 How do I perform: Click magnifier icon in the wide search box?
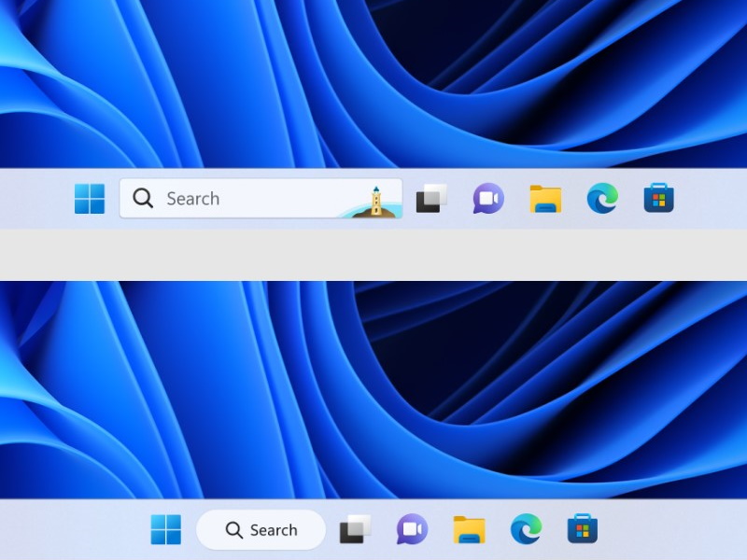[143, 198]
